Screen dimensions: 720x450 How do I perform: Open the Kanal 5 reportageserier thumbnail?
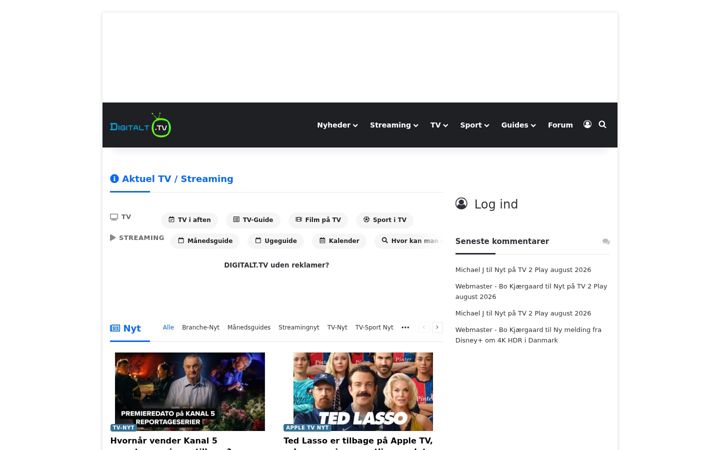click(190, 392)
